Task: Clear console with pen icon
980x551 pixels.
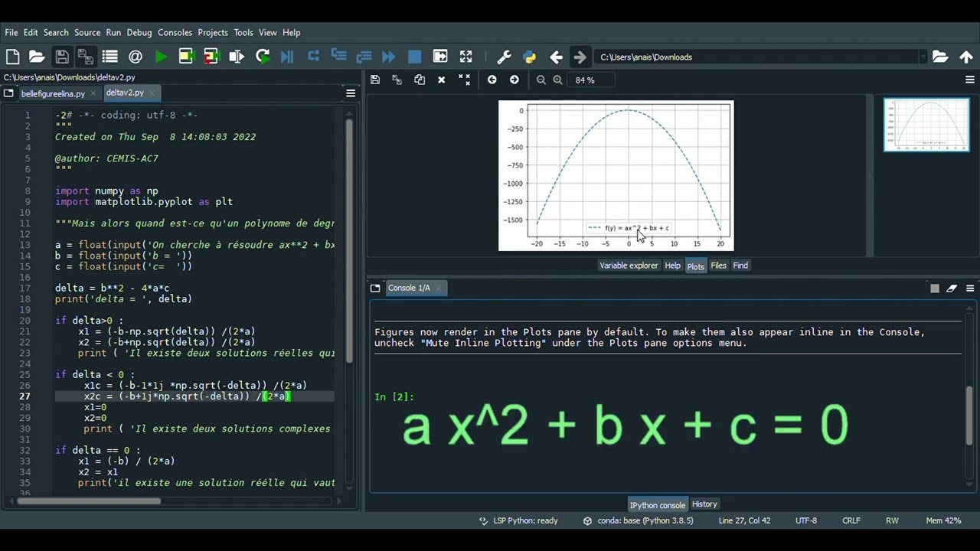Action: [952, 289]
